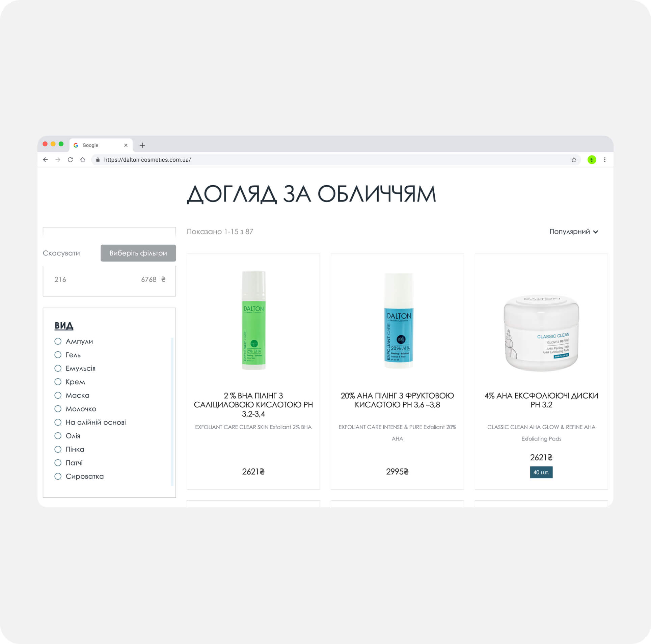Select the Крем filter radio button
This screenshot has width=651, height=644.
(x=58, y=382)
